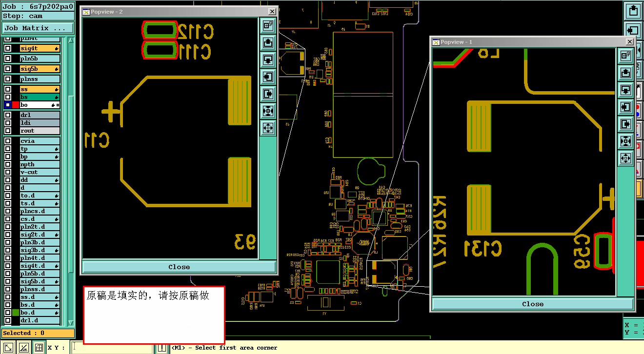Click pan down icon in Popview-1
Image resolution: width=644 pixels, height=354 pixels.
point(625,90)
